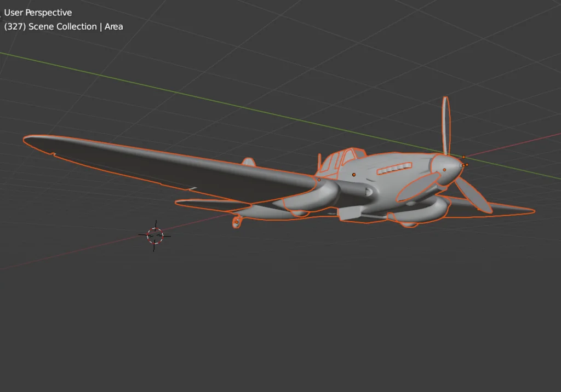Click the 3D cursor crosshair
The height and width of the screenshot is (392, 561).
click(155, 236)
